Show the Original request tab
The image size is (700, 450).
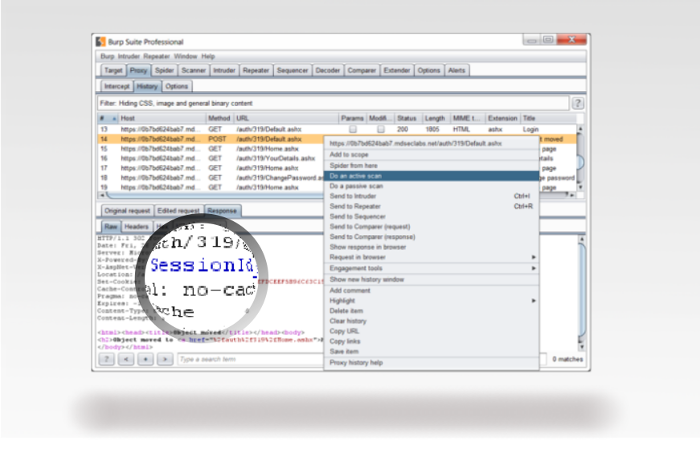tap(127, 211)
